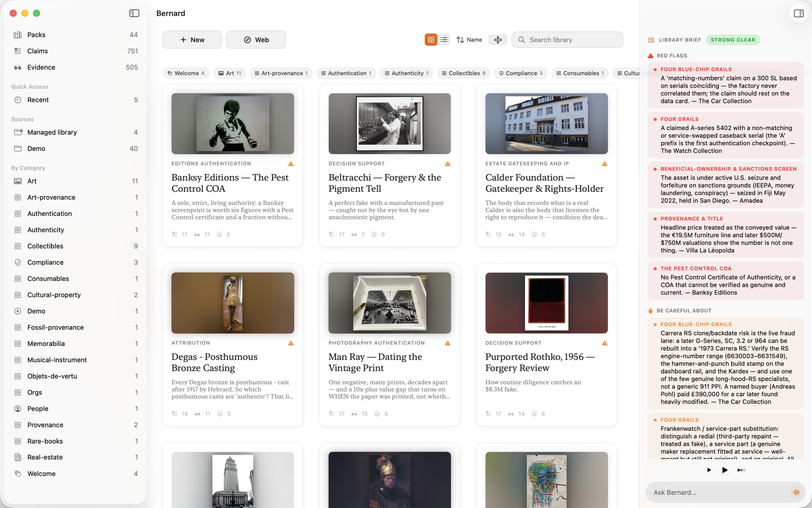Screen dimensions: 812x508
Task: Click the Web button
Action: click(256, 40)
